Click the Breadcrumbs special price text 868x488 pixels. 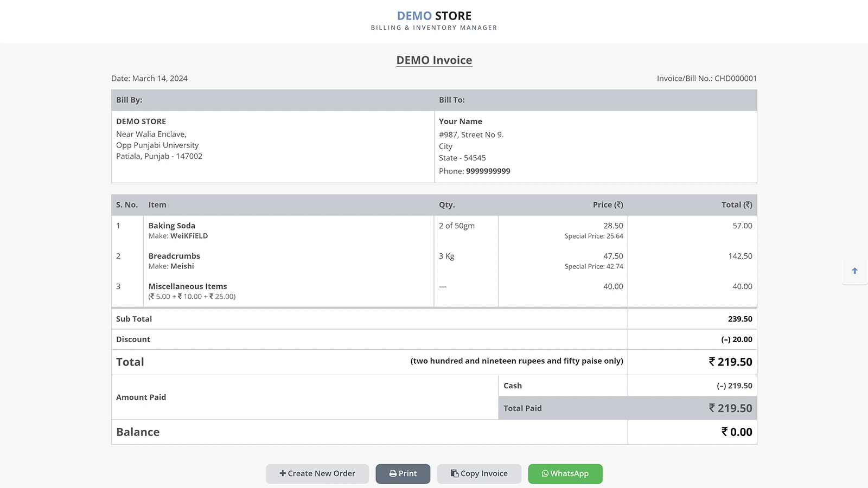pos(594,266)
